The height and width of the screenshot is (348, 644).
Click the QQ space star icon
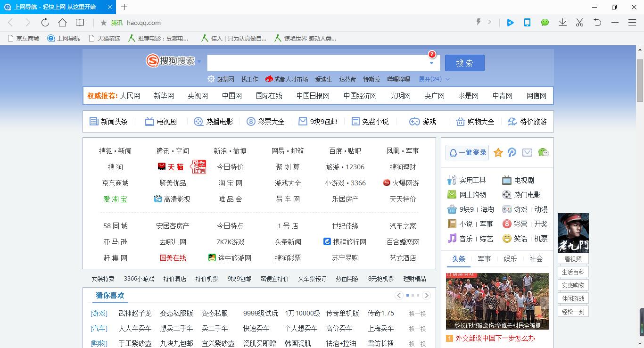(x=498, y=152)
